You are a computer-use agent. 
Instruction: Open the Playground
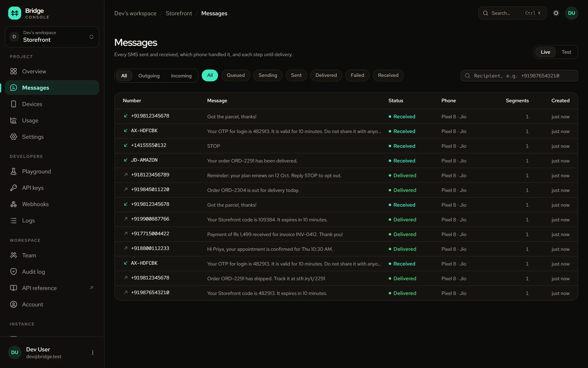52,171
